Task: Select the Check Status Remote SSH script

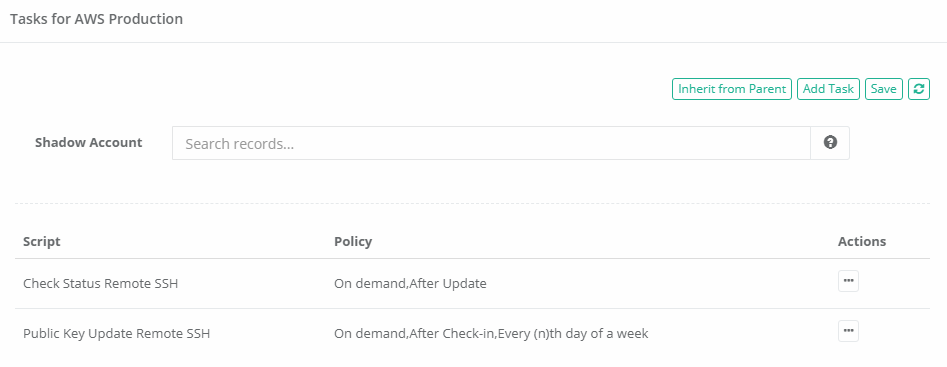Action: coord(100,283)
